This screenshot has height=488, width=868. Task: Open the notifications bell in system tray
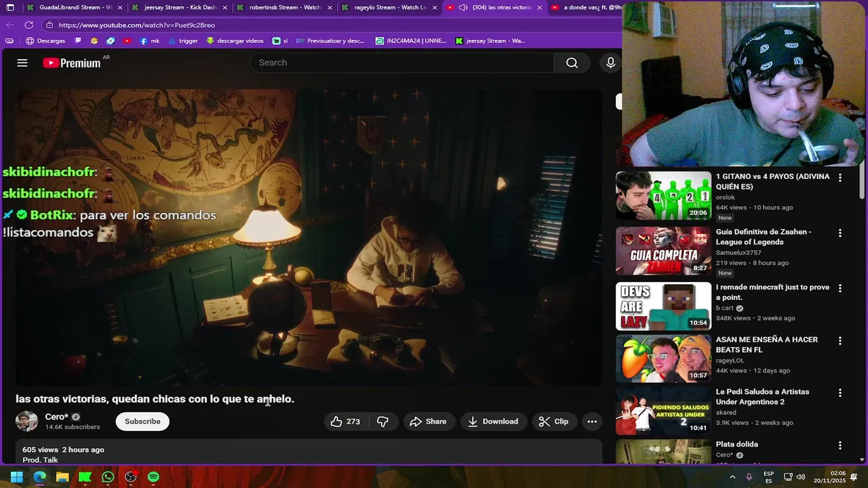pos(854,477)
